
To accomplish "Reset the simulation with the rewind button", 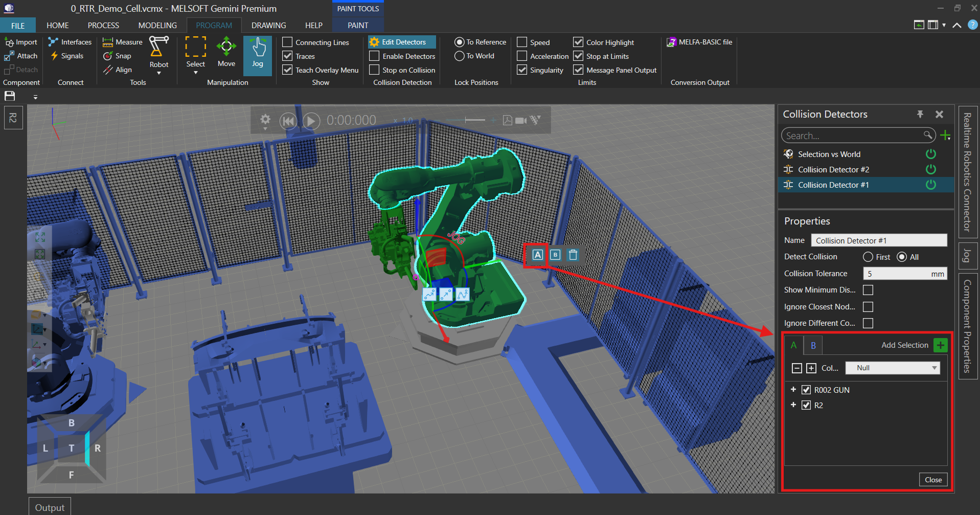I will [x=288, y=121].
